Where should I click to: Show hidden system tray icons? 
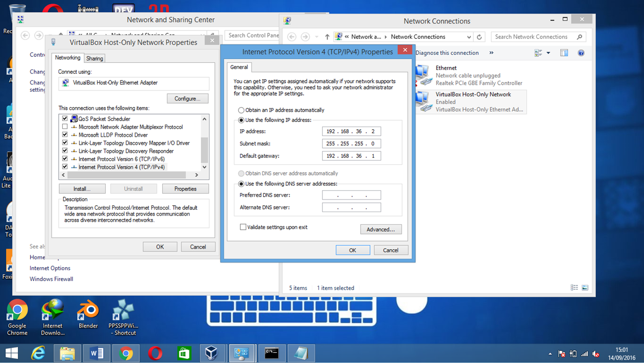coord(550,354)
